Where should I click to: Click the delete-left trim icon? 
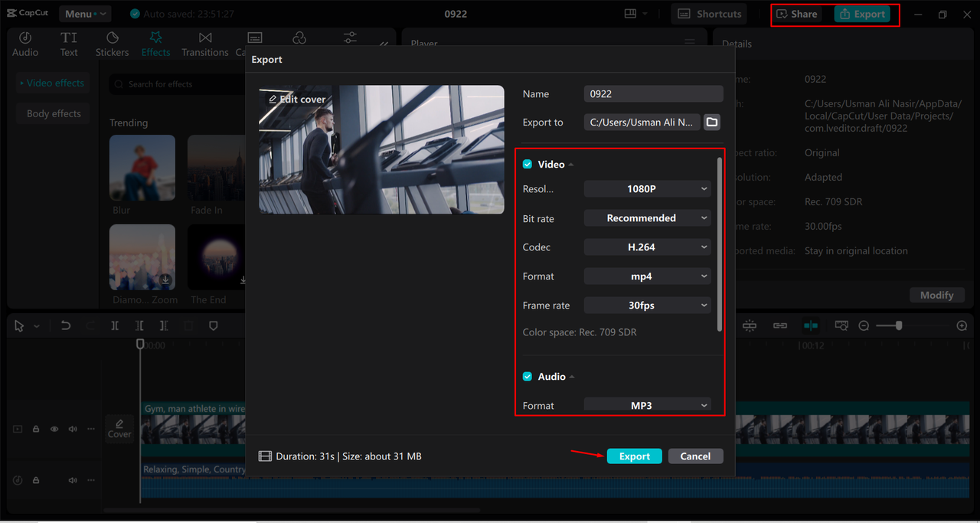(139, 325)
